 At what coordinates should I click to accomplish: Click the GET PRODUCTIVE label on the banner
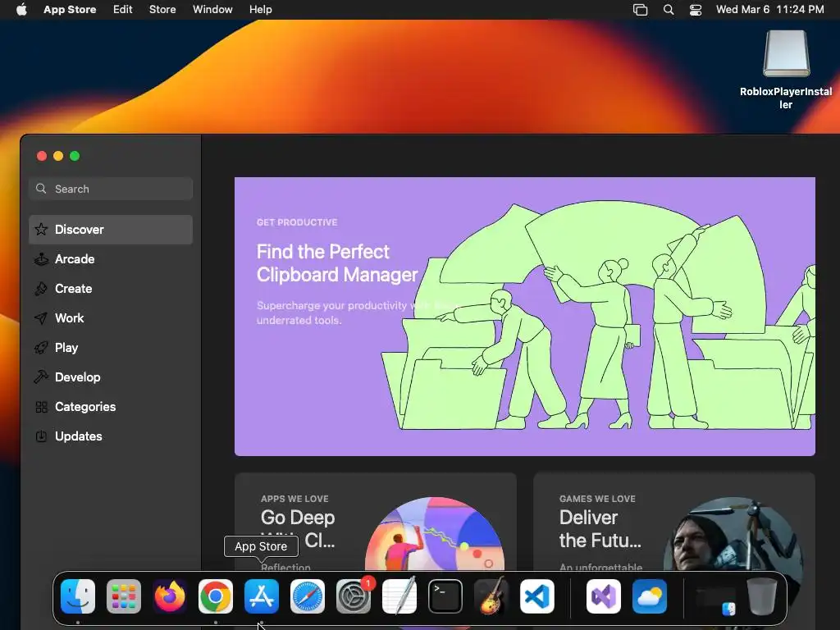click(297, 222)
